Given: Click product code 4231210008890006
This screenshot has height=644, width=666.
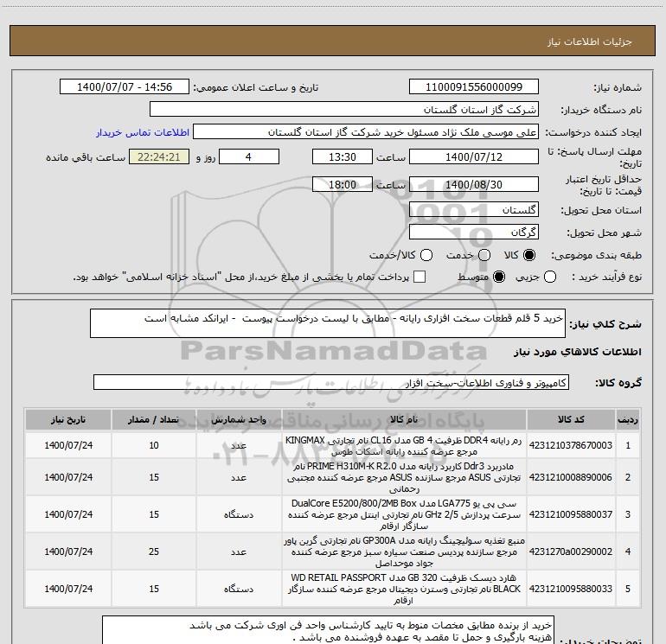Looking at the screenshot, I should (571, 477).
